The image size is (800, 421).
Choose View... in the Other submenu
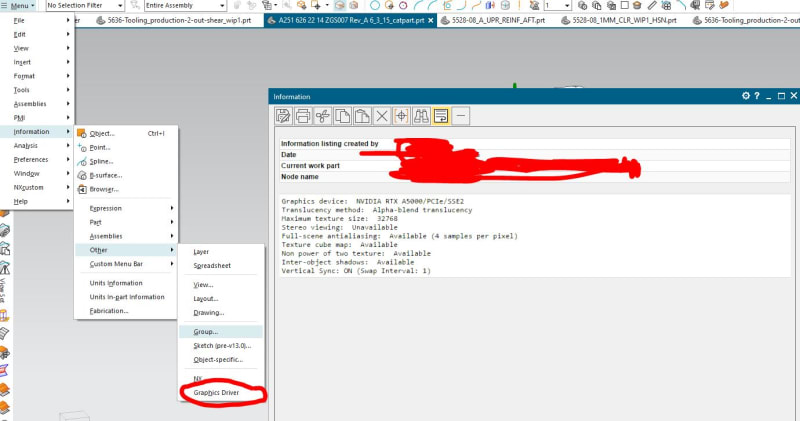tap(221, 285)
